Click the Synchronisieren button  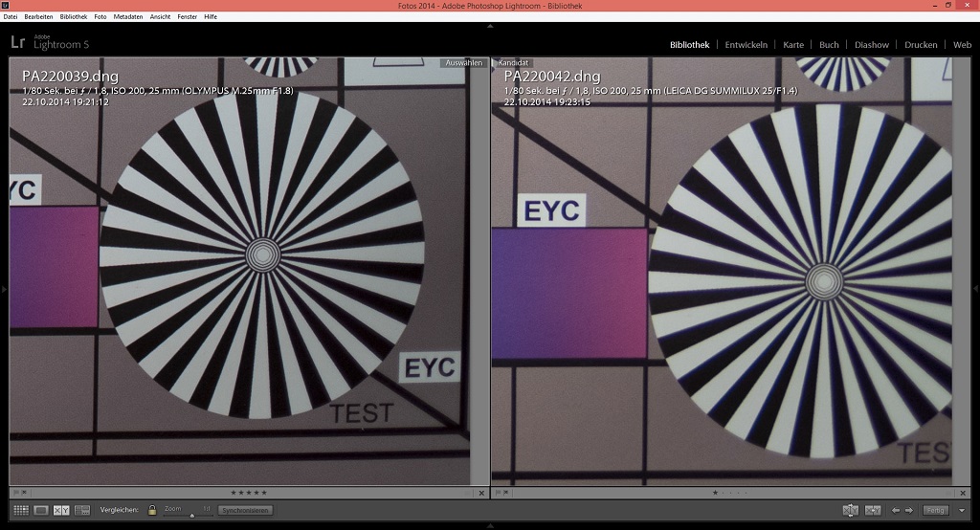pos(244,510)
